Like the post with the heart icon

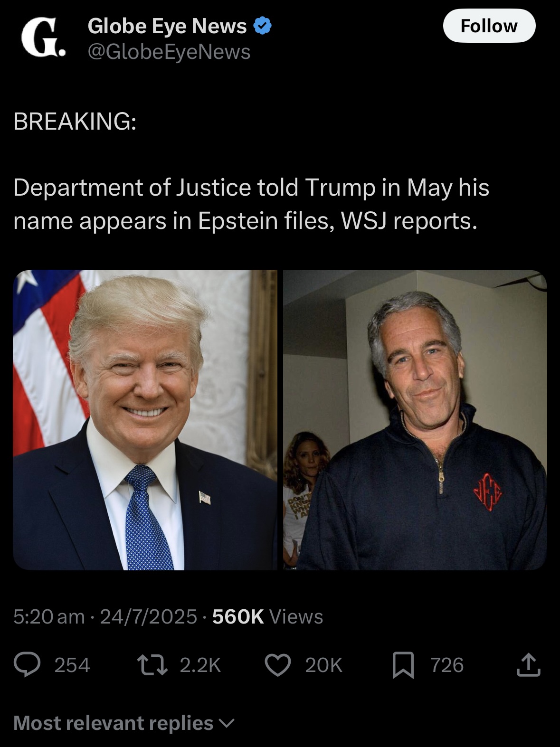pyautogui.click(x=277, y=664)
